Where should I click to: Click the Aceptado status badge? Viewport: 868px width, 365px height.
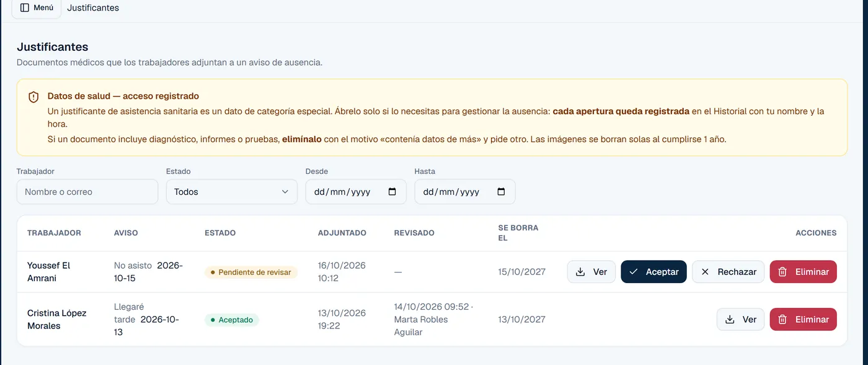(x=232, y=320)
